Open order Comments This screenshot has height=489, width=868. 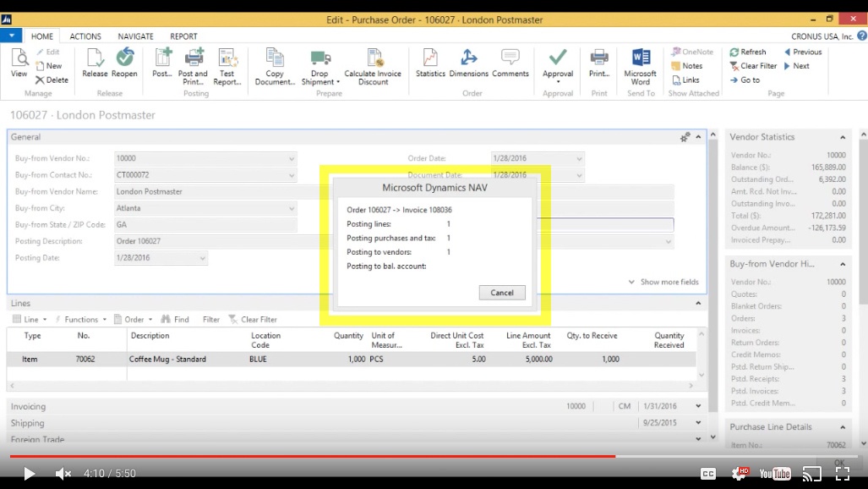(x=510, y=63)
